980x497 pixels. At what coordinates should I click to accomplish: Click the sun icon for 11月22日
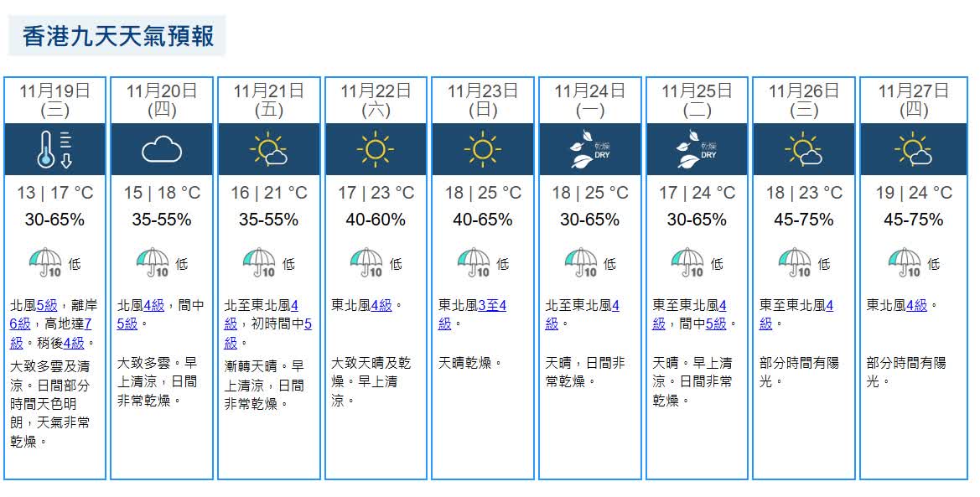click(x=376, y=150)
